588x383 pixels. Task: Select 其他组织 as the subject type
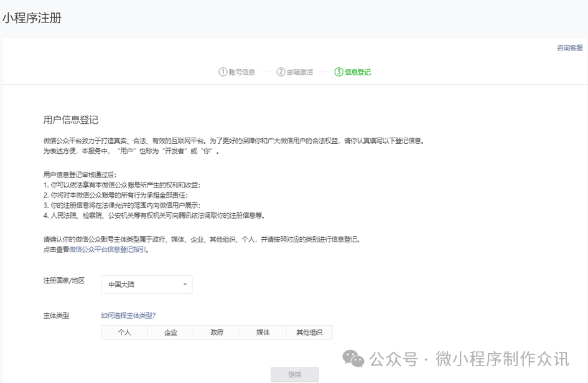point(309,333)
